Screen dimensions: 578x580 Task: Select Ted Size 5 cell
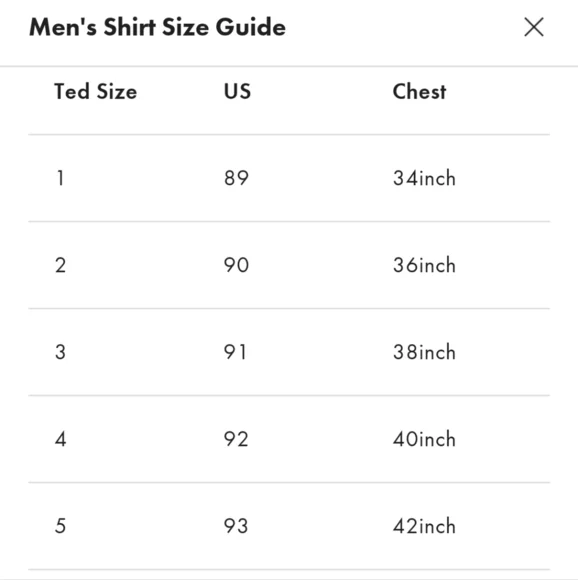point(61,526)
